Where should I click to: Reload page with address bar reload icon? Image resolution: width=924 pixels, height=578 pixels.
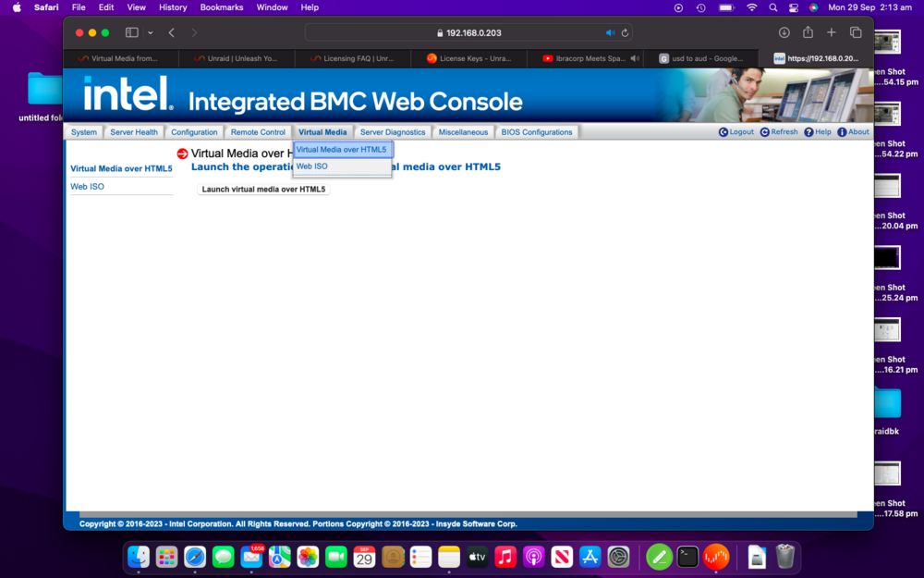coord(625,33)
